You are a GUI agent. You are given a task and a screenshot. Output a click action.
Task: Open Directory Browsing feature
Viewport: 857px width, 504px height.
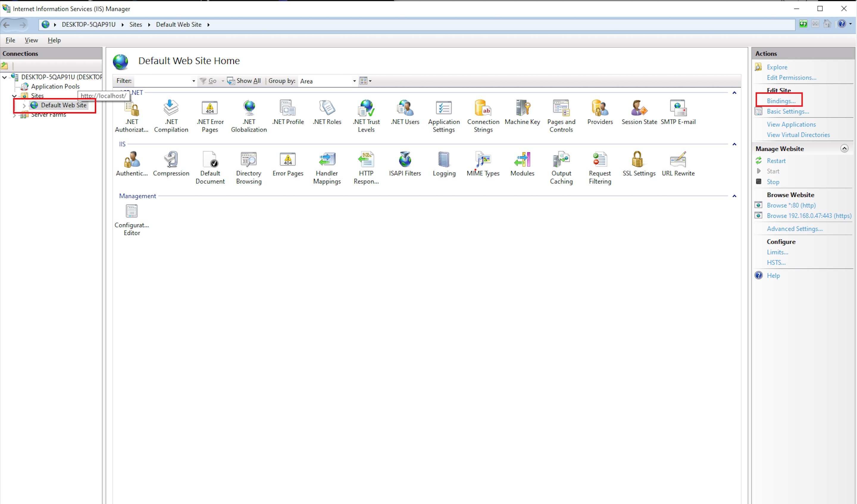(x=249, y=168)
